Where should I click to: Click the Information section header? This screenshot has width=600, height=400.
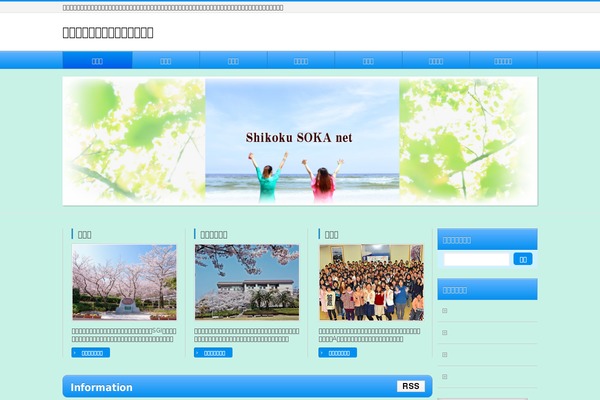[x=247, y=387]
